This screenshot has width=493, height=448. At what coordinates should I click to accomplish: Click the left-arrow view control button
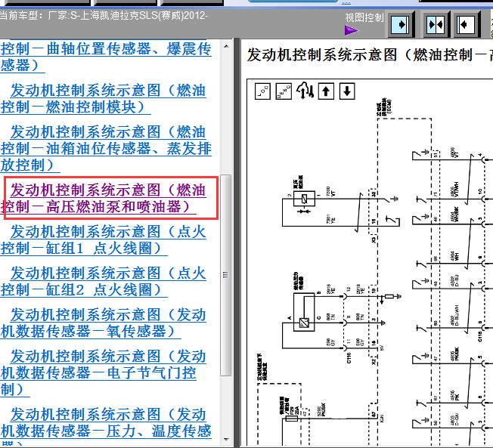click(x=467, y=24)
